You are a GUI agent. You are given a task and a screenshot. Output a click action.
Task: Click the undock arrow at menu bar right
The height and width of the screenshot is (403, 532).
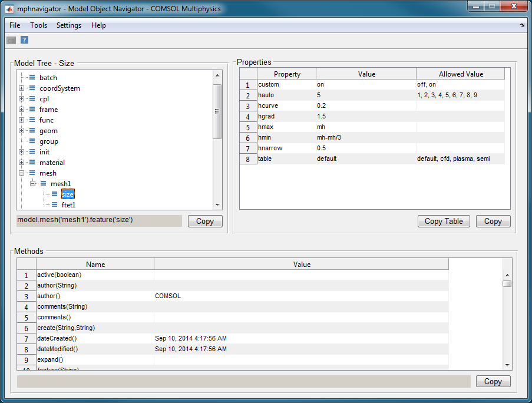coord(523,25)
